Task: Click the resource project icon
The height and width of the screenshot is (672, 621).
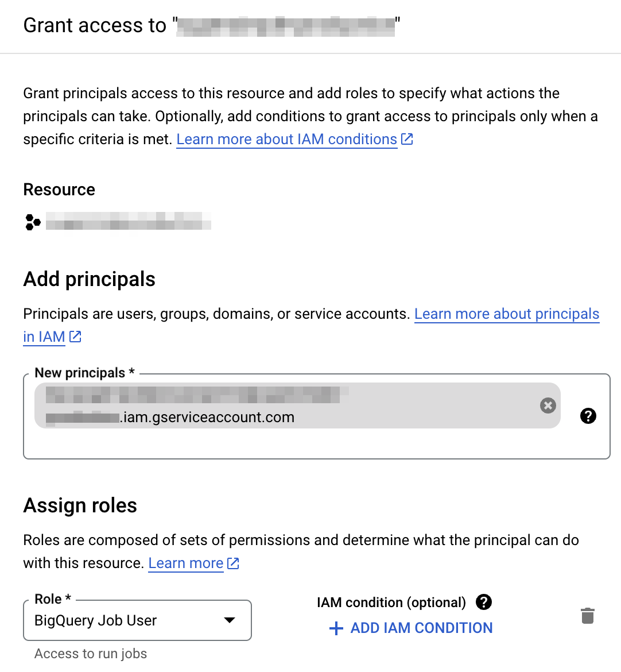Action: coord(33,222)
